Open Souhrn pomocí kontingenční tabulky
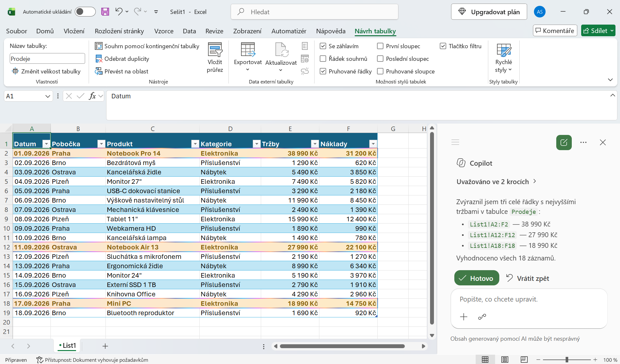This screenshot has height=364, width=620. tap(147, 46)
